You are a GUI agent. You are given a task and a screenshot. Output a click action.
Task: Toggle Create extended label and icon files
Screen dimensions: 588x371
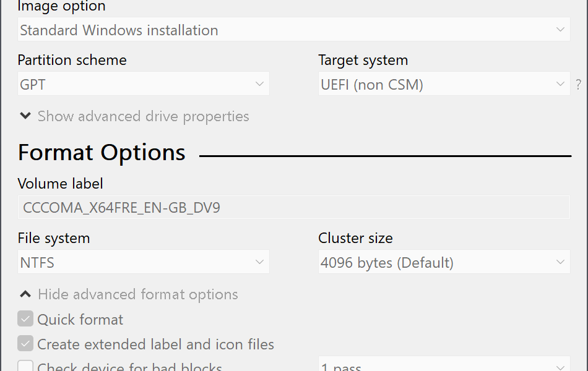coord(25,344)
